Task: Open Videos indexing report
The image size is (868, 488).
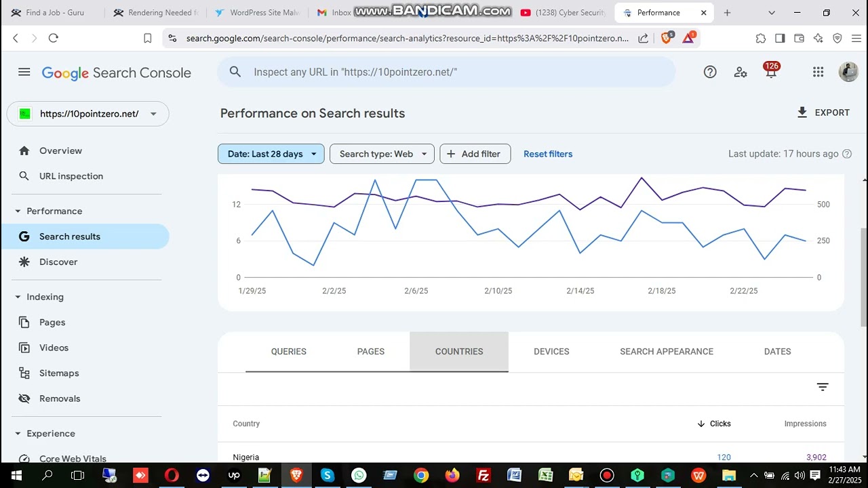Action: coord(54,348)
